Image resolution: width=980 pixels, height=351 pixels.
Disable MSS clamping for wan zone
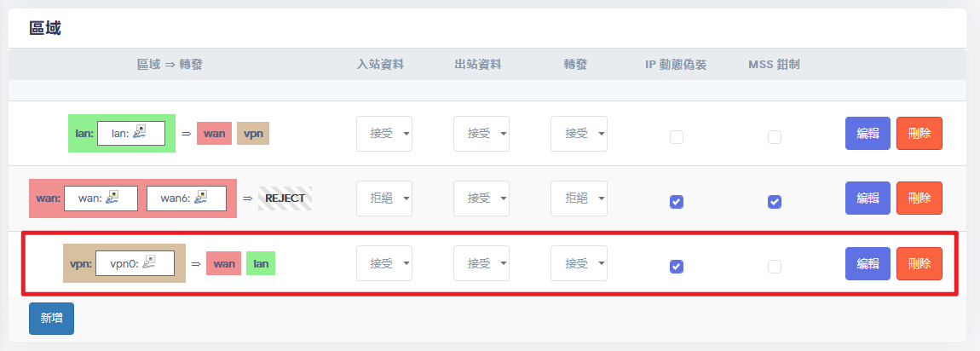click(775, 202)
